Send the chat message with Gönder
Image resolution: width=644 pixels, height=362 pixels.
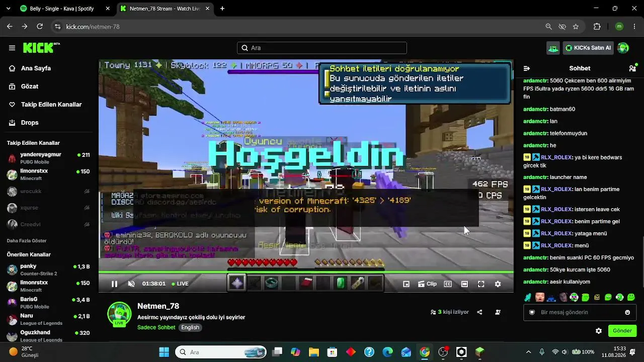pos(622,331)
